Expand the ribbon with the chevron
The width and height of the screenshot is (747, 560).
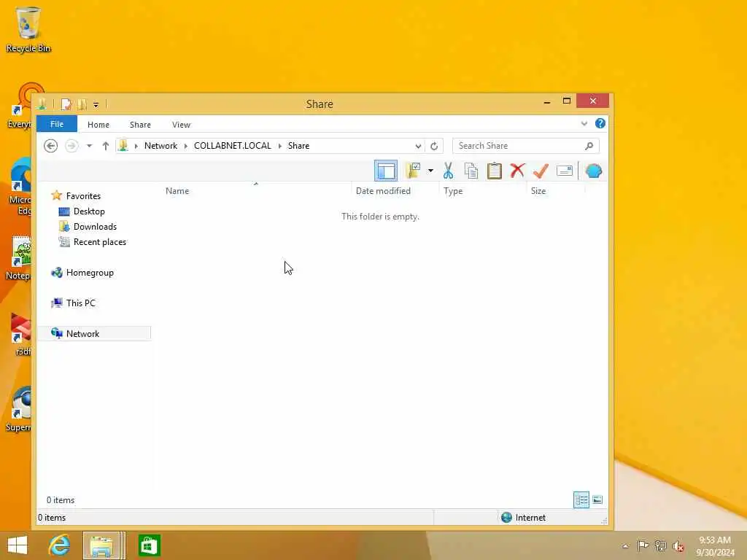click(584, 124)
